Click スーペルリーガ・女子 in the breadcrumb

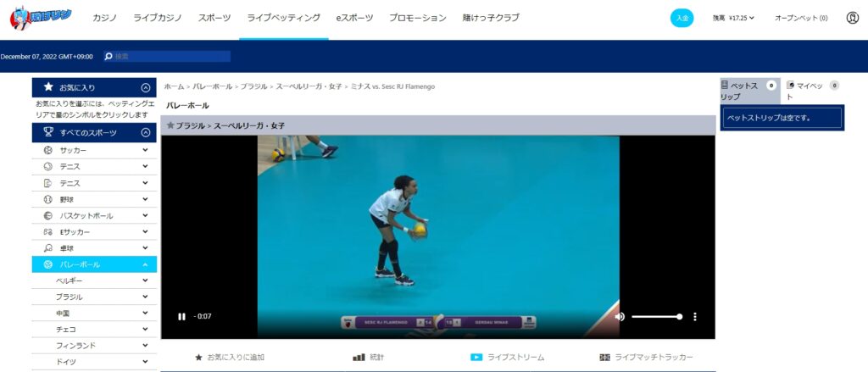tap(309, 87)
